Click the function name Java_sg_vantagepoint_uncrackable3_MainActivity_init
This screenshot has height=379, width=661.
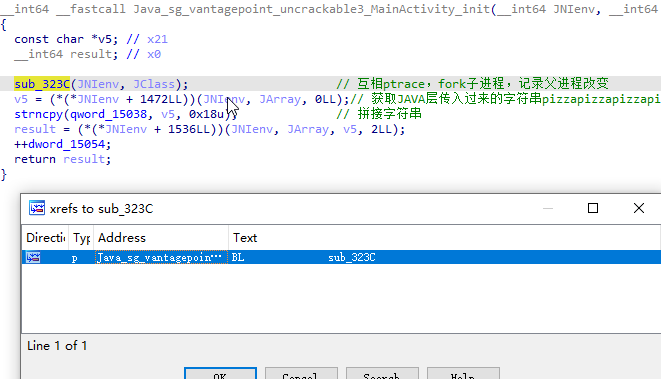click(312, 9)
